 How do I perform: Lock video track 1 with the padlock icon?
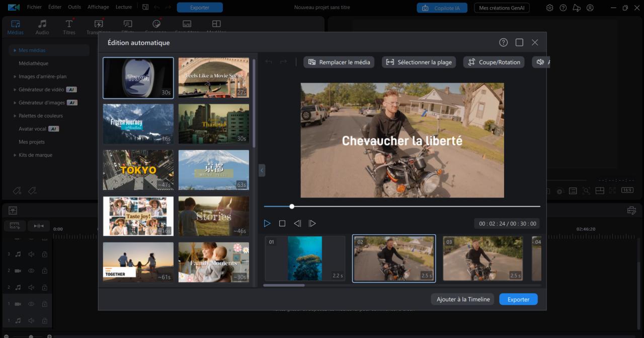click(44, 304)
